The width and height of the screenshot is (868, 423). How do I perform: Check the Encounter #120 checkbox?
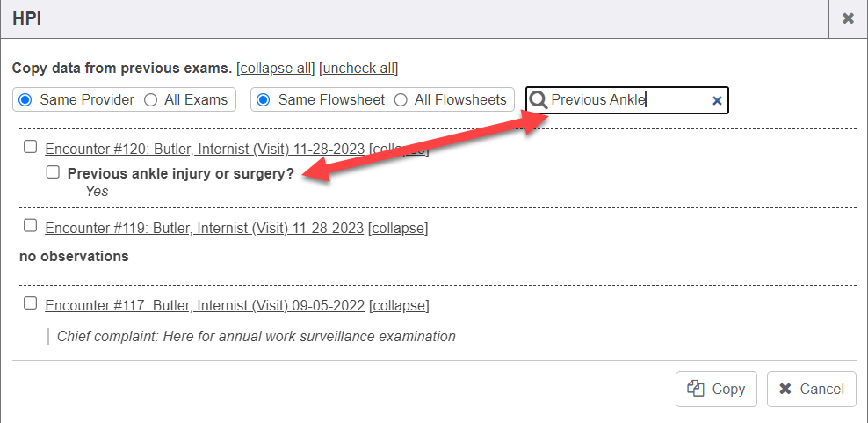tap(31, 147)
